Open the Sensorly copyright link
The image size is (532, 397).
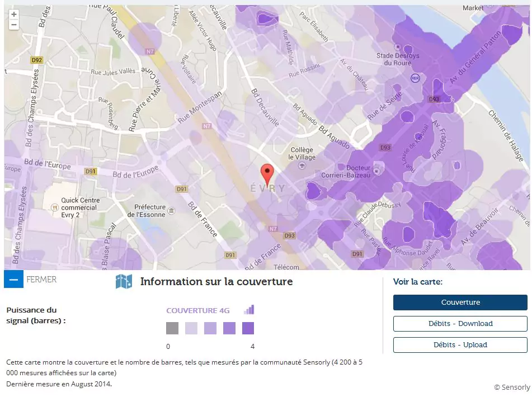click(511, 387)
